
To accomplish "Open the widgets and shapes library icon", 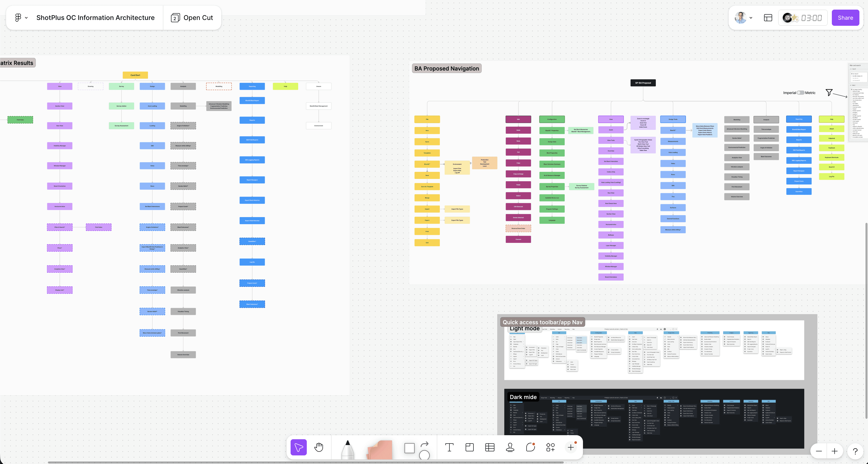I will (550, 447).
